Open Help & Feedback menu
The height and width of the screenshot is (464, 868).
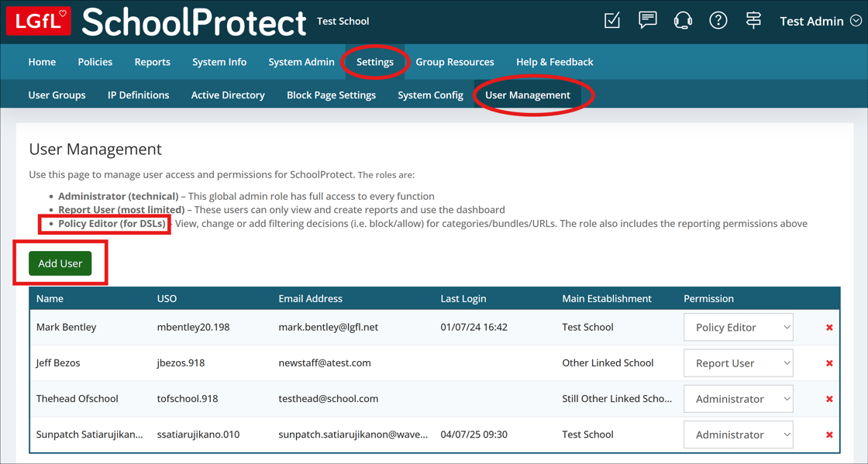click(555, 62)
